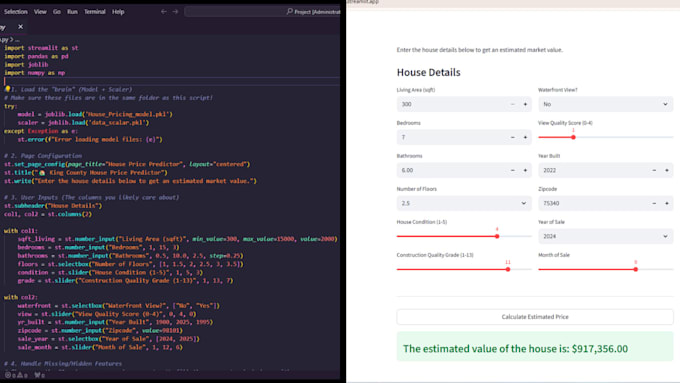Click the st.set_page_config code line
The height and width of the screenshot is (383, 680).
point(127,164)
